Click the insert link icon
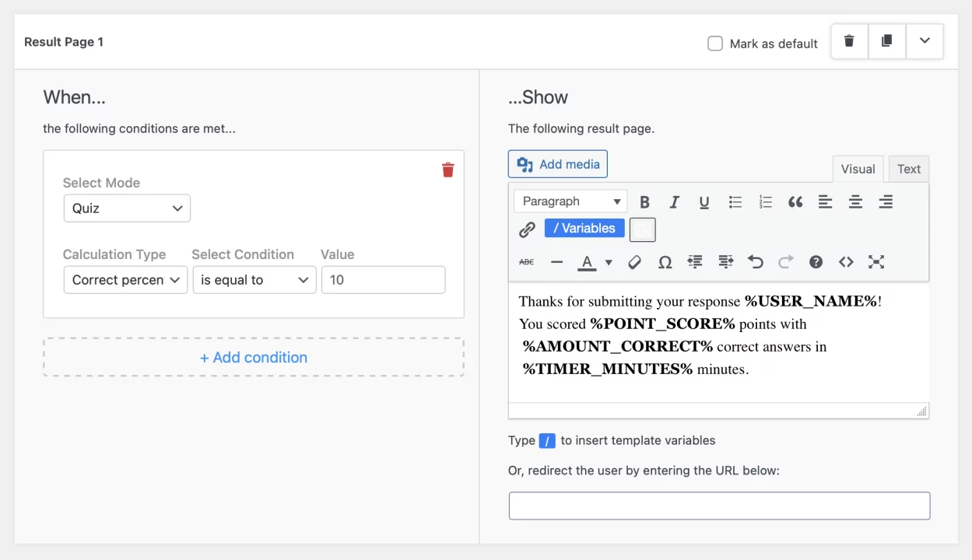The height and width of the screenshot is (560, 972). (527, 229)
